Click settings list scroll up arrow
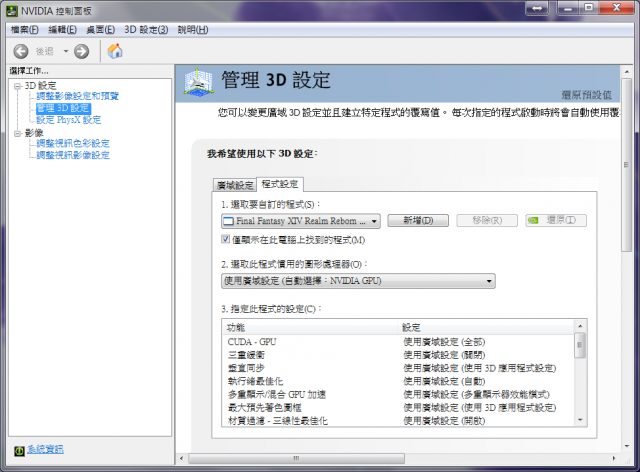This screenshot has width=640, height=472. [x=580, y=326]
